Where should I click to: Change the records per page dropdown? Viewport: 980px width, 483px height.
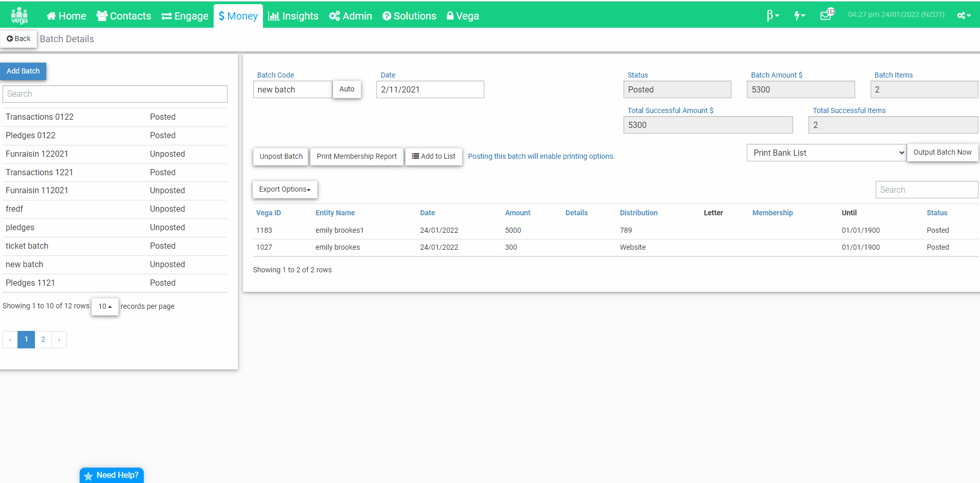(x=105, y=306)
